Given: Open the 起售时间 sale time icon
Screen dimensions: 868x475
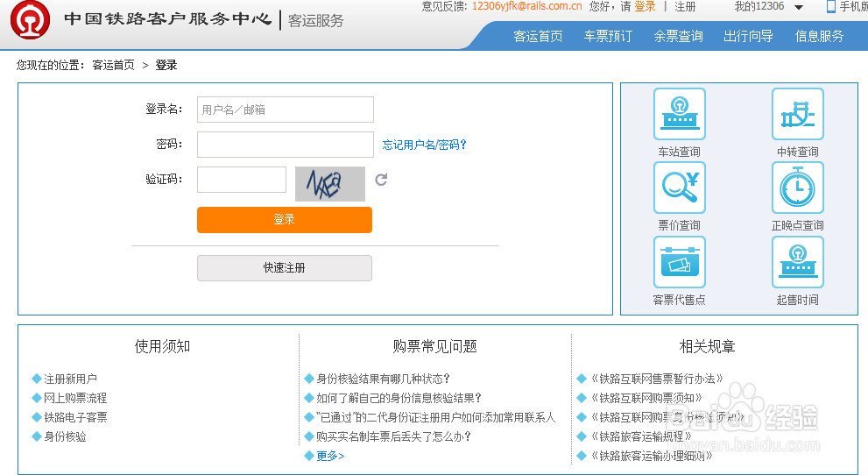Looking at the screenshot, I should [797, 262].
